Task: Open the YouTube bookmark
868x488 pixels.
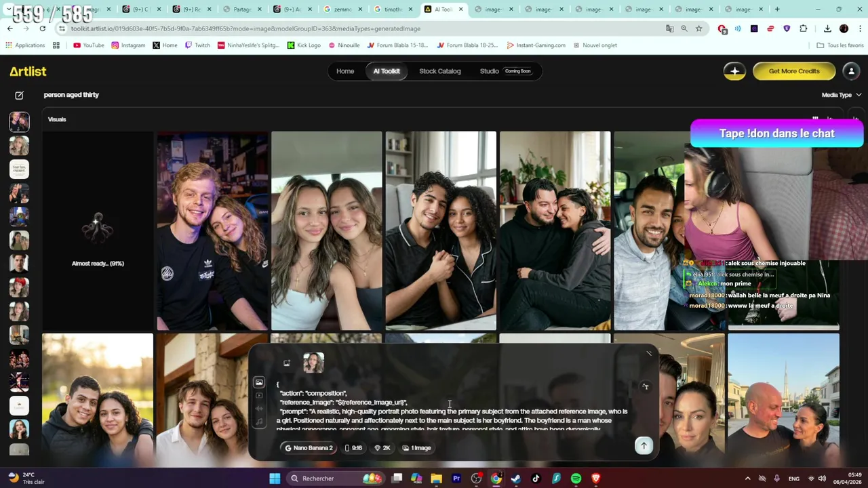Action: [88, 45]
